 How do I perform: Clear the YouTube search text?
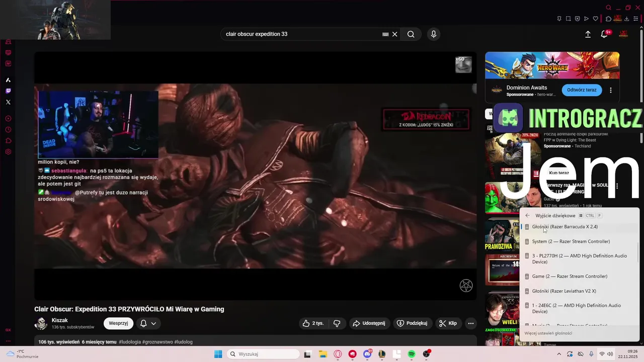point(395,34)
